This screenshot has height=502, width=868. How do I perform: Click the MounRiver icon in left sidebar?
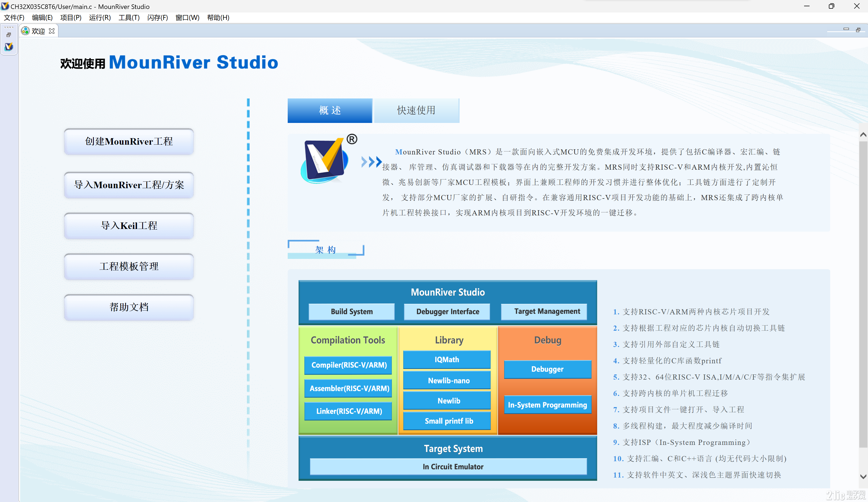[9, 47]
